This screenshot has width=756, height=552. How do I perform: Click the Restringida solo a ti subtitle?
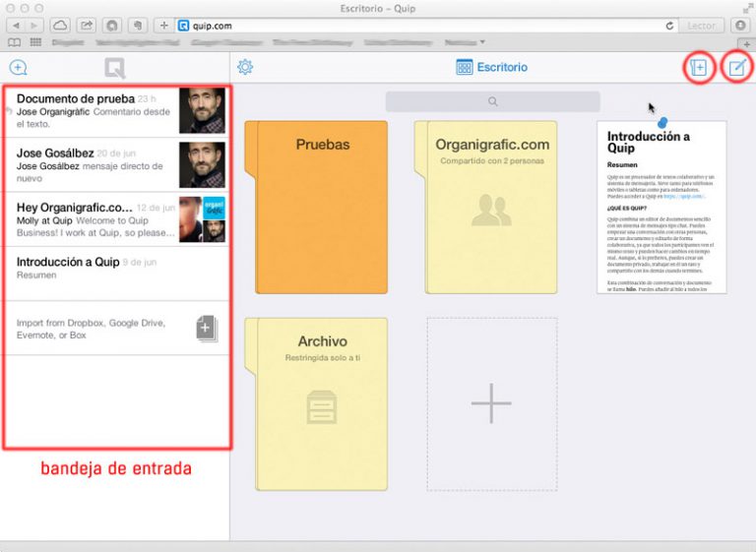coord(323,358)
